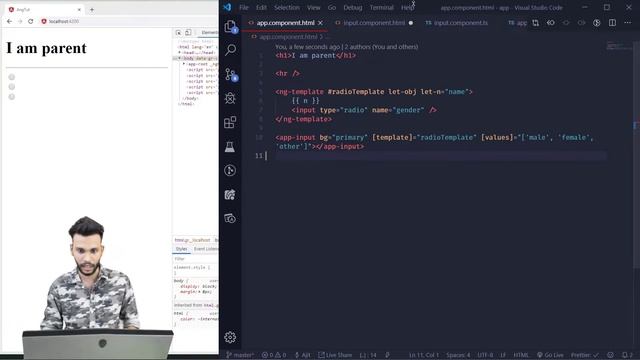Change HTML language mode in status bar

521,355
